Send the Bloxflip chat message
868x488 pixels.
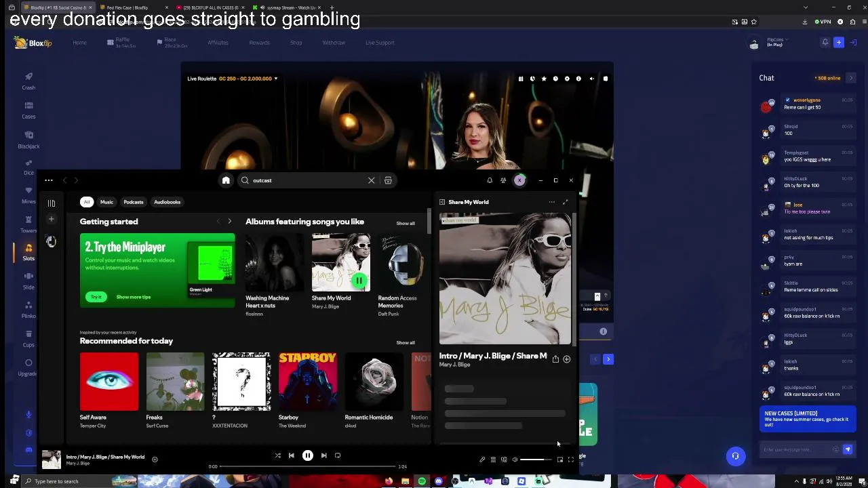pyautogui.click(x=848, y=449)
